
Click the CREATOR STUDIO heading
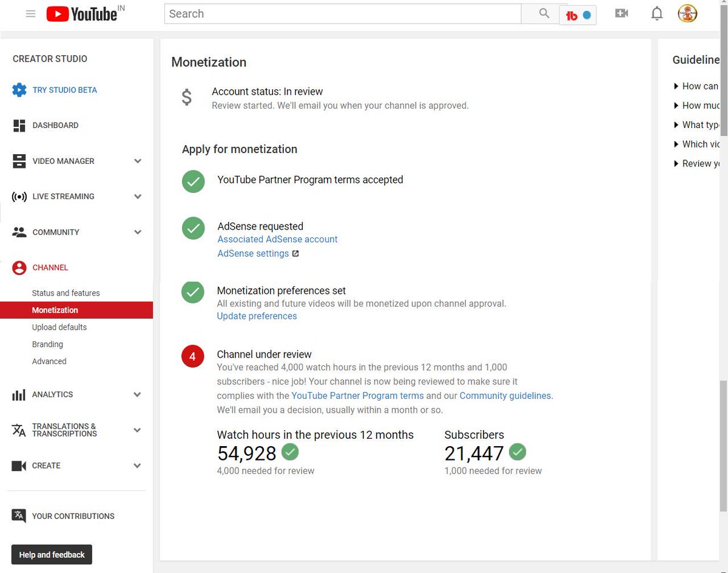click(50, 59)
